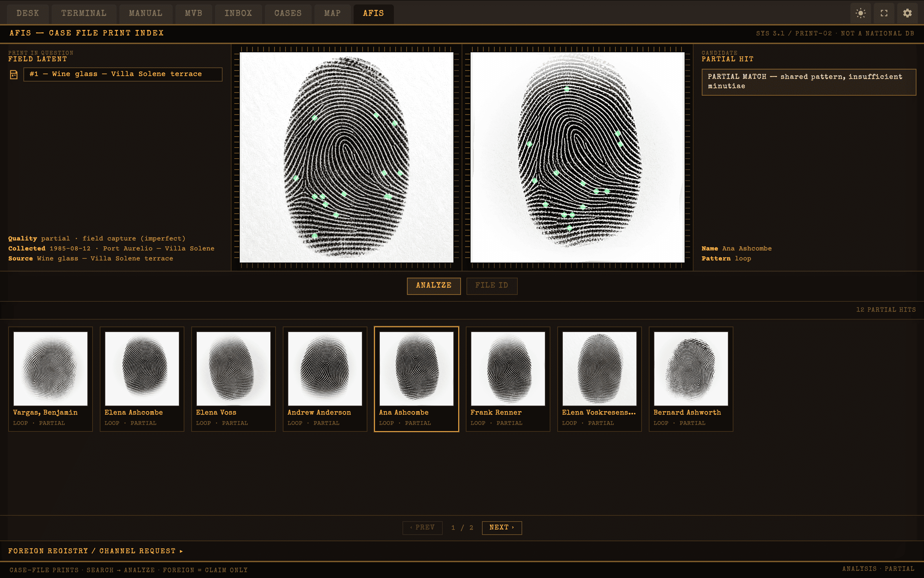This screenshot has height=578, width=924.
Task: Click the PARTIAL MATCH result message
Action: point(809,82)
